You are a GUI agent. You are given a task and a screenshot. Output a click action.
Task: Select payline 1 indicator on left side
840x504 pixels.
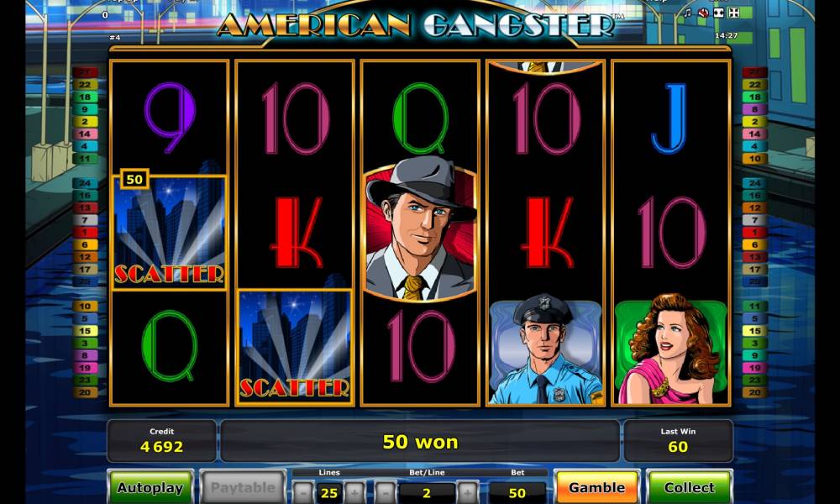pyautogui.click(x=85, y=233)
